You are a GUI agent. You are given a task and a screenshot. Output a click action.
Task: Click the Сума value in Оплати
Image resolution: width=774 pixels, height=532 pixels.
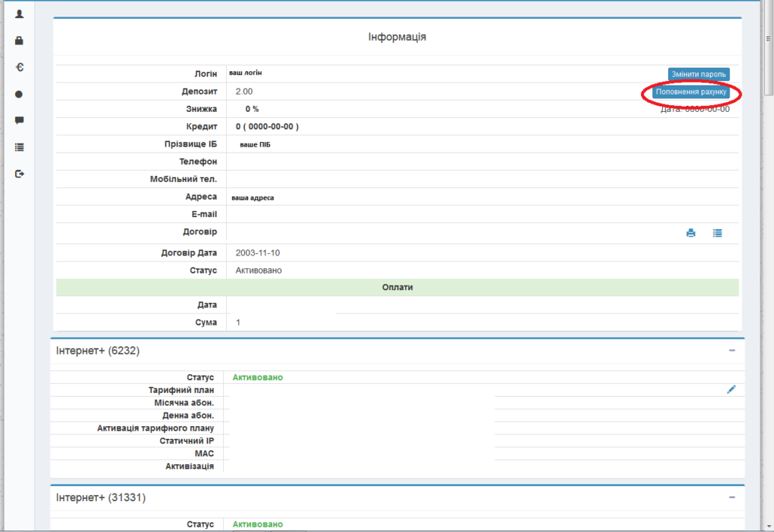(238, 323)
